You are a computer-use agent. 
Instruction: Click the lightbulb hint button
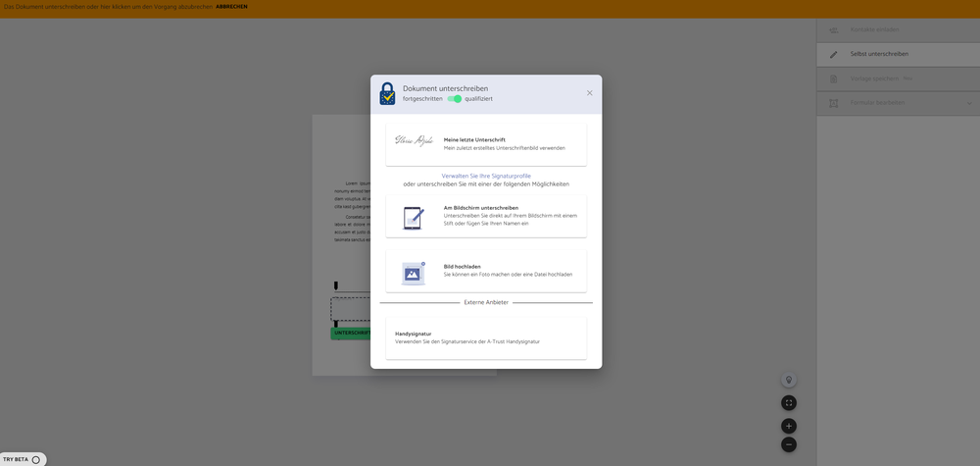tap(789, 380)
